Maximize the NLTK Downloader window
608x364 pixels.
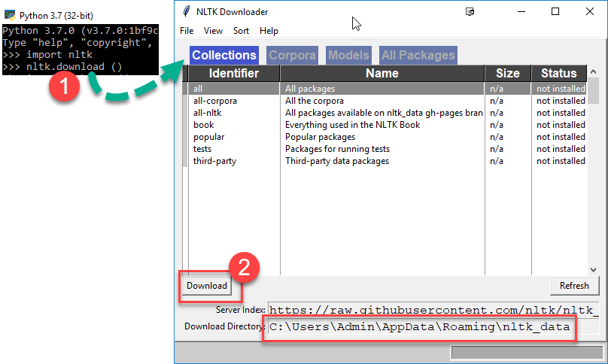pos(555,11)
